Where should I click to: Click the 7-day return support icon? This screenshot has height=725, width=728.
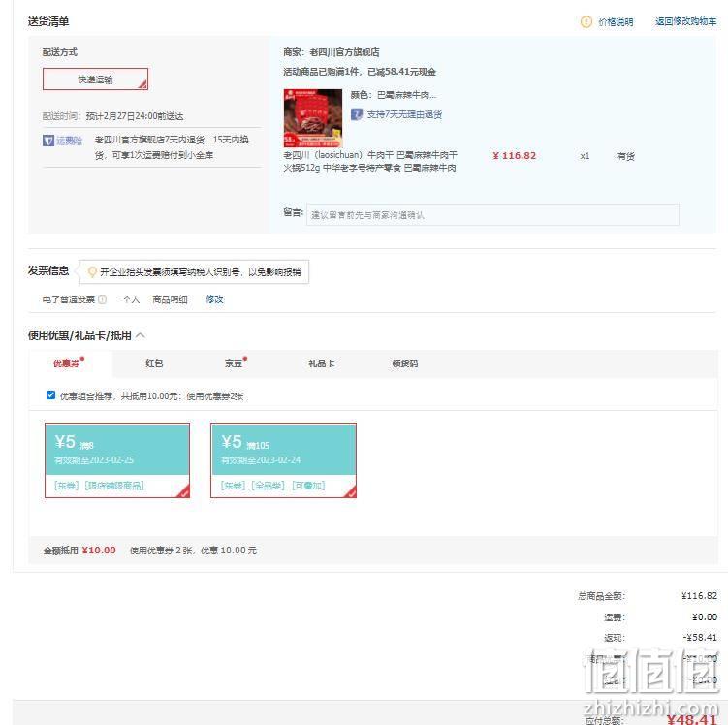[356, 114]
